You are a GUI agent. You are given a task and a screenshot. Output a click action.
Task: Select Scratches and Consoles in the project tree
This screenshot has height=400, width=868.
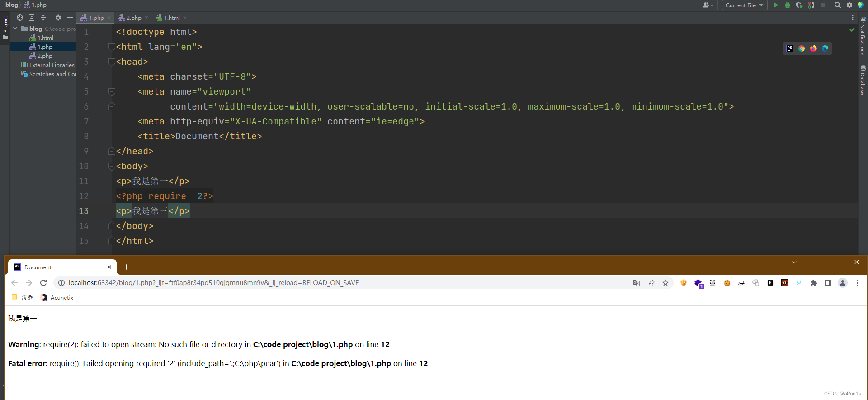pos(48,74)
